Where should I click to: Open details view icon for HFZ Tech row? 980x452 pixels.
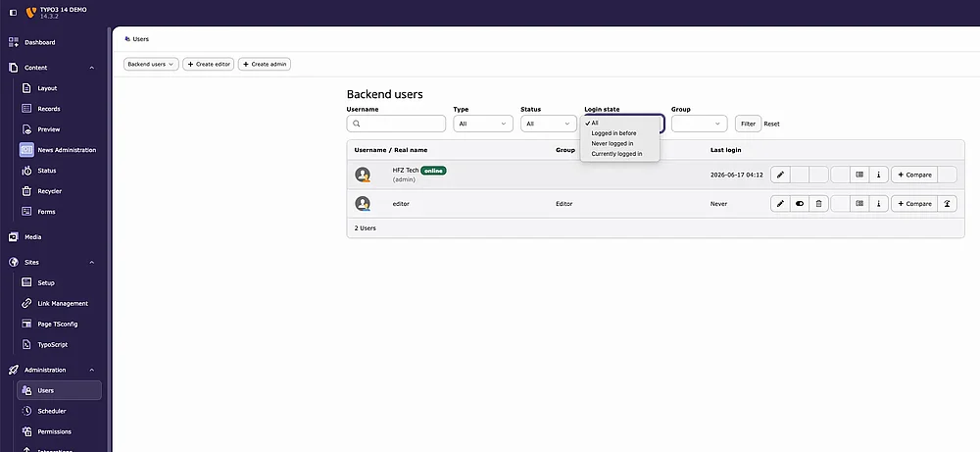(x=860, y=176)
